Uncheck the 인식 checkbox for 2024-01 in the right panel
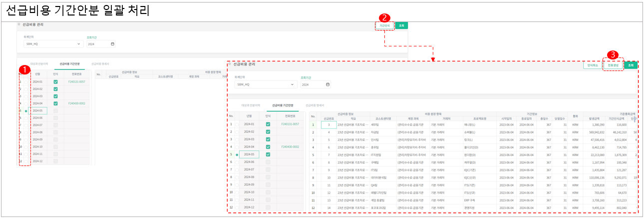 tap(268, 124)
